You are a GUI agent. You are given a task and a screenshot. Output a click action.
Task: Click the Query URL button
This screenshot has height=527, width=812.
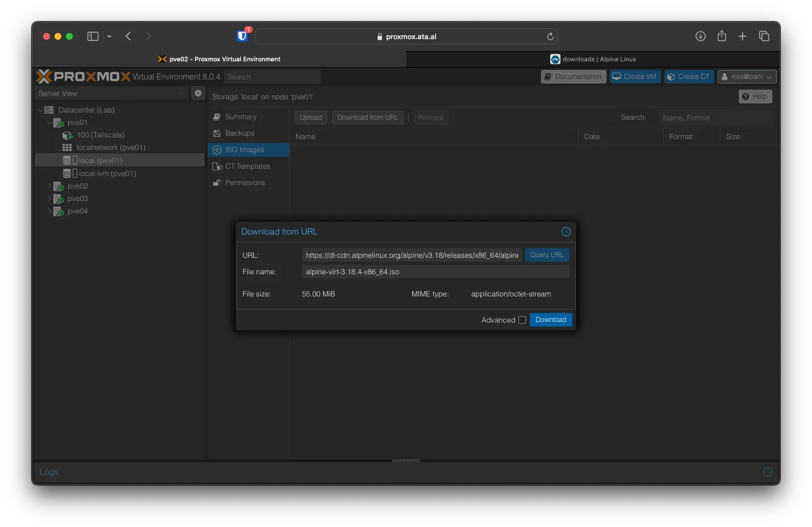pos(547,255)
